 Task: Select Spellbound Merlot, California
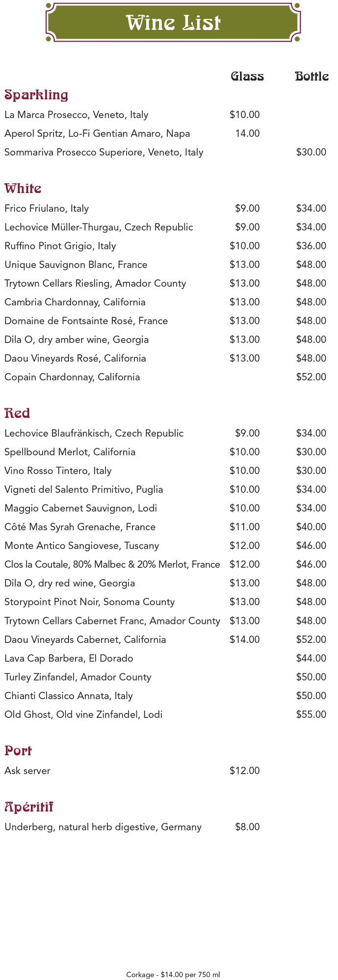(70, 452)
